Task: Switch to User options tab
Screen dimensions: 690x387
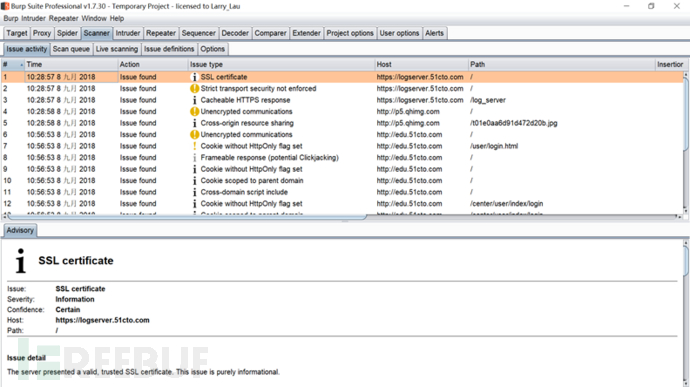Action: click(x=399, y=33)
